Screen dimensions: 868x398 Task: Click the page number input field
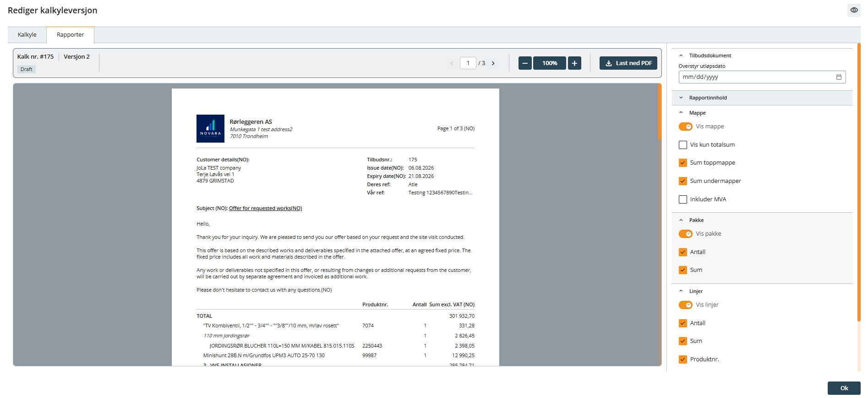pyautogui.click(x=468, y=63)
